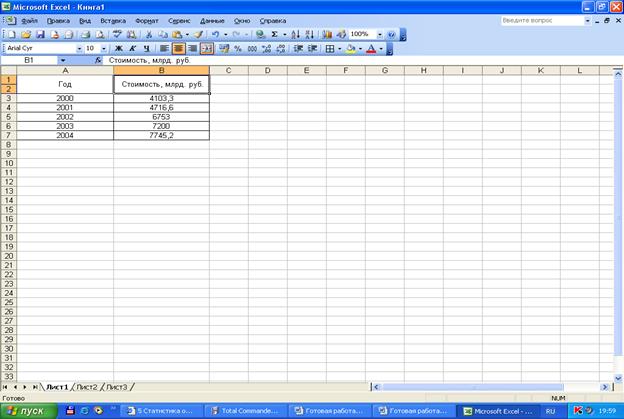This screenshot has width=624, height=419.
Task: Expand the Borders dropdown arrow
Action: coord(339,49)
